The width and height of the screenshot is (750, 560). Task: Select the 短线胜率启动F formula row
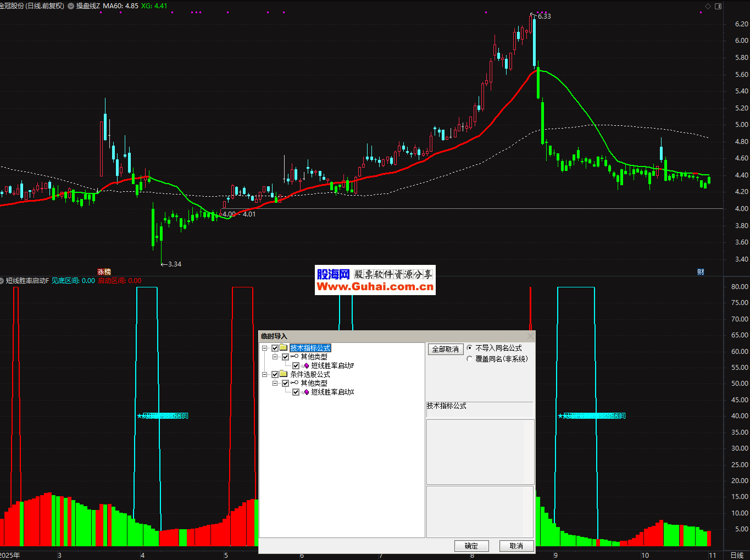[332, 365]
